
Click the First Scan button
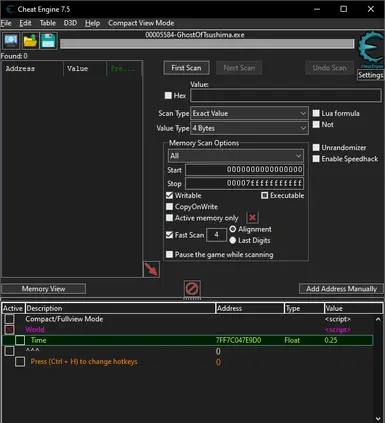coord(186,68)
